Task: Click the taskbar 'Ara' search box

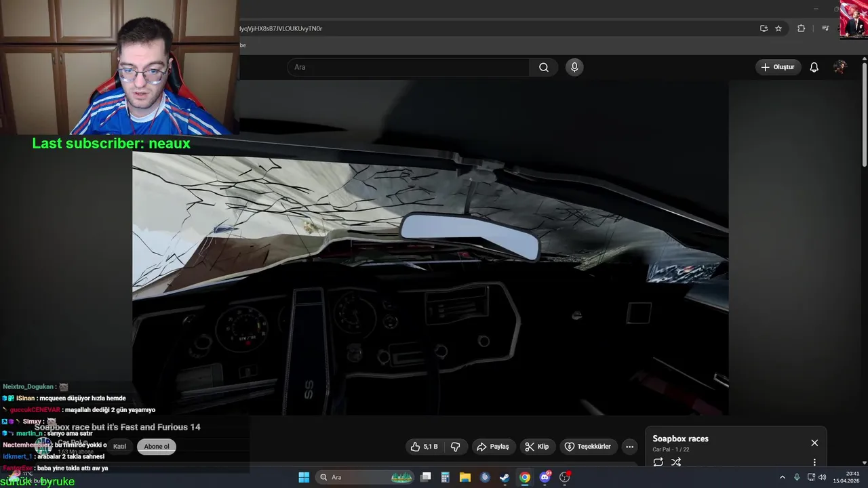Action: (366, 477)
